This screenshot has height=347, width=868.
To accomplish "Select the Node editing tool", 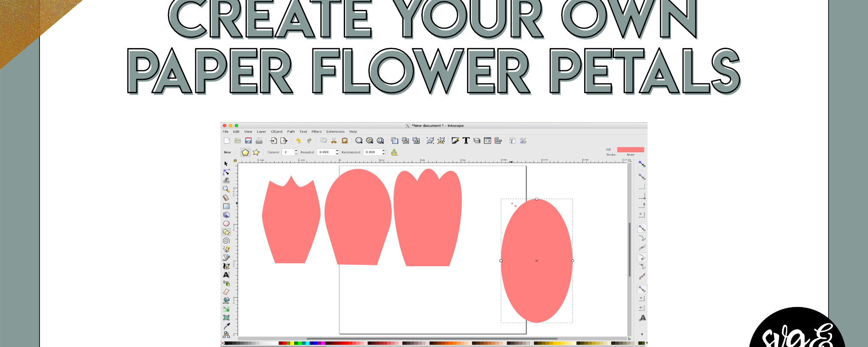I will pos(226,172).
